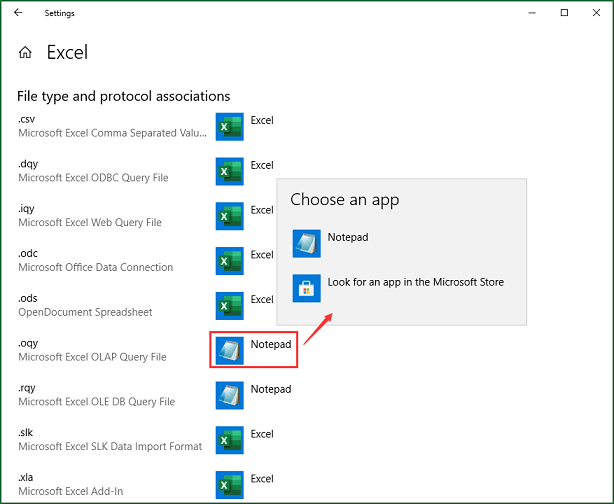The width and height of the screenshot is (614, 504).
Task: Click the Notepad icon for .rqy
Action: click(229, 395)
